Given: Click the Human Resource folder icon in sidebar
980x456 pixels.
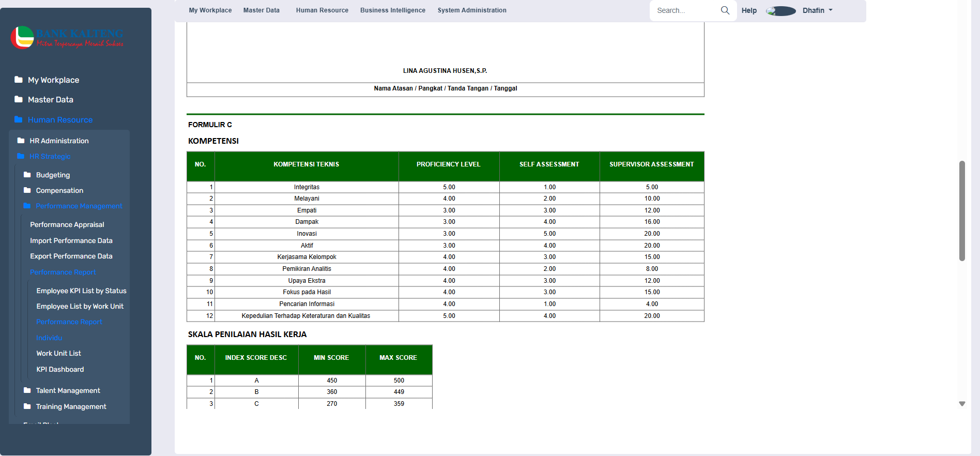Looking at the screenshot, I should [19, 119].
